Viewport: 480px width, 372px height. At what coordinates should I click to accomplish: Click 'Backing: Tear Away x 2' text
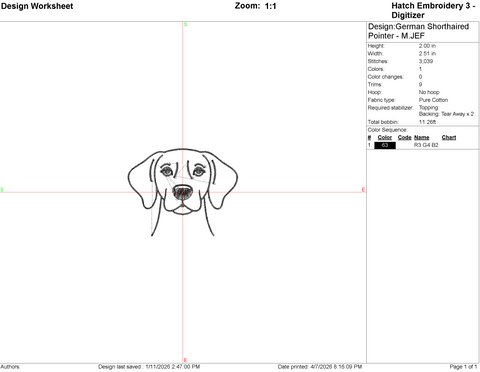446,114
